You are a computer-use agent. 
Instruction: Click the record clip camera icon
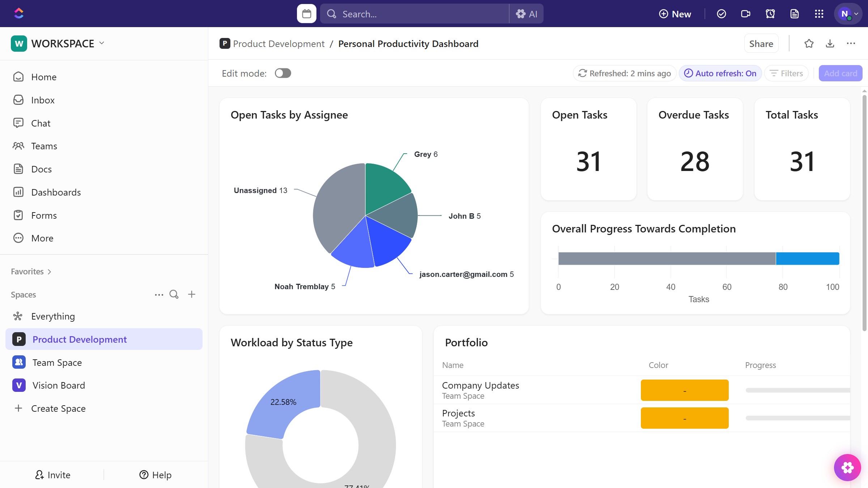pyautogui.click(x=745, y=14)
